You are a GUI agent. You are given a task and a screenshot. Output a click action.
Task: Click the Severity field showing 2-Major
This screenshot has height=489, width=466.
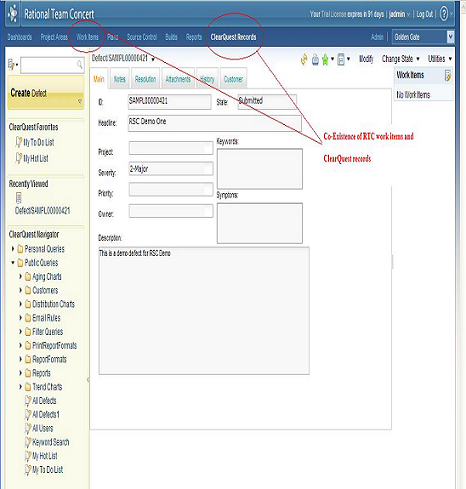click(171, 169)
